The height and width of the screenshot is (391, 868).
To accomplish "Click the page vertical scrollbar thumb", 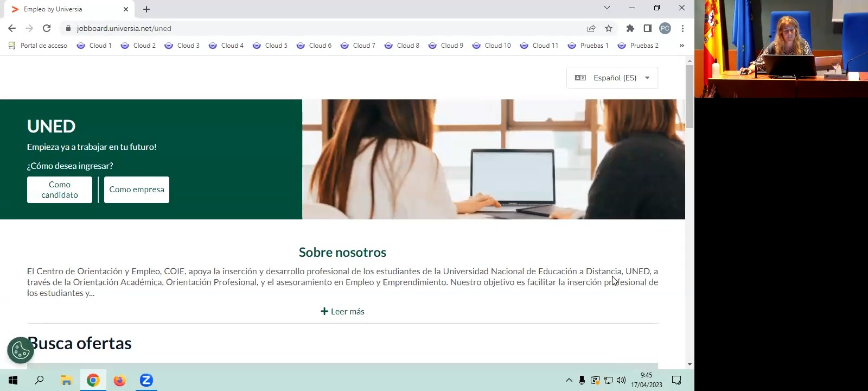I will coord(690,97).
